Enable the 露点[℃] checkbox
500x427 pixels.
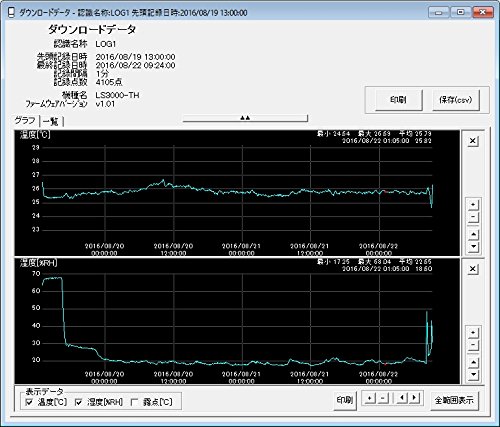click(134, 402)
